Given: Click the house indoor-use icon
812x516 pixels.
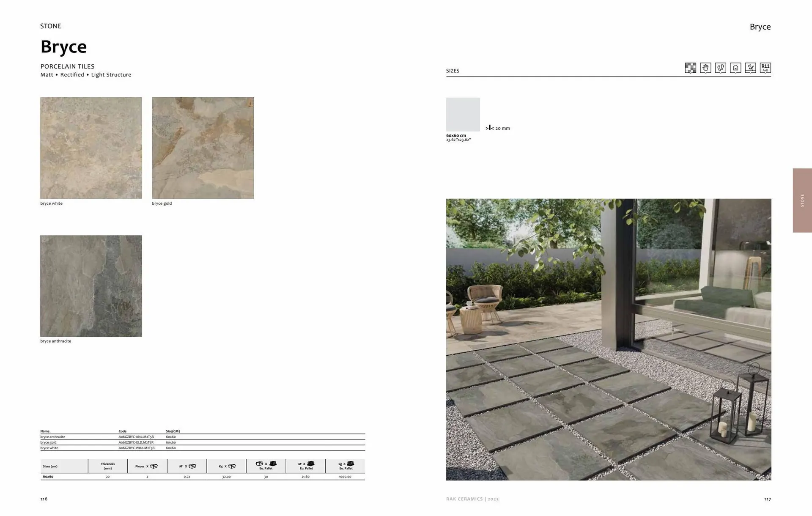Looking at the screenshot, I should click(x=735, y=68).
